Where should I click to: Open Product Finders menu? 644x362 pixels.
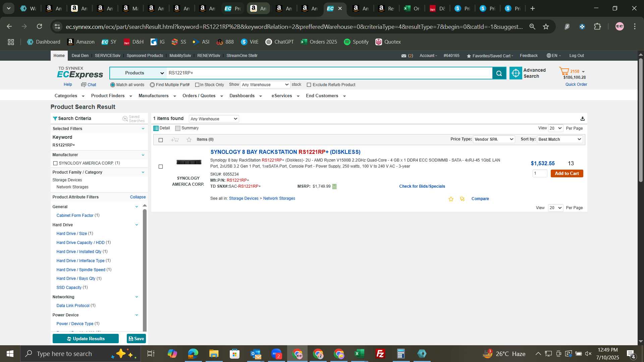111,96
